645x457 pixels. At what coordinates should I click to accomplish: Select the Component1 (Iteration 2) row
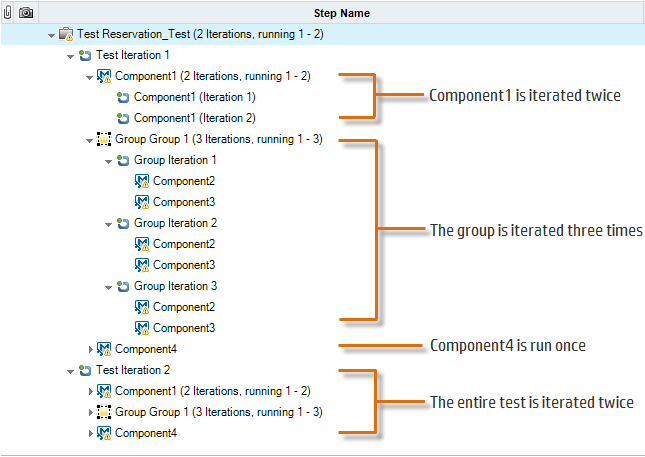(194, 119)
